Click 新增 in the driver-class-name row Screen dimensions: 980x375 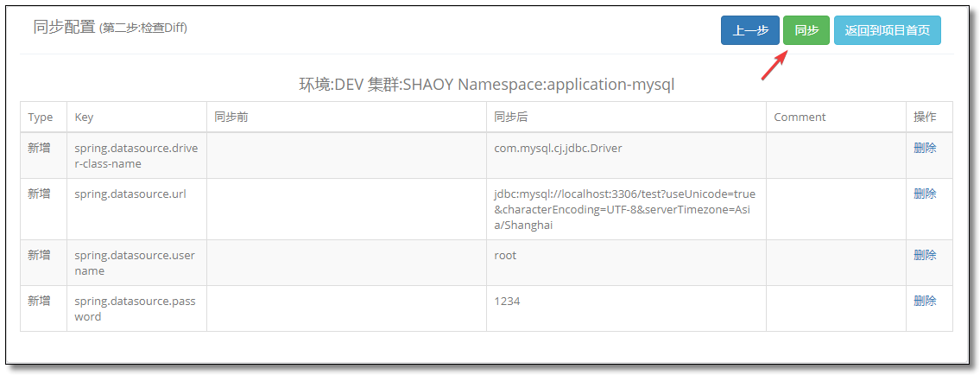pyautogui.click(x=40, y=148)
